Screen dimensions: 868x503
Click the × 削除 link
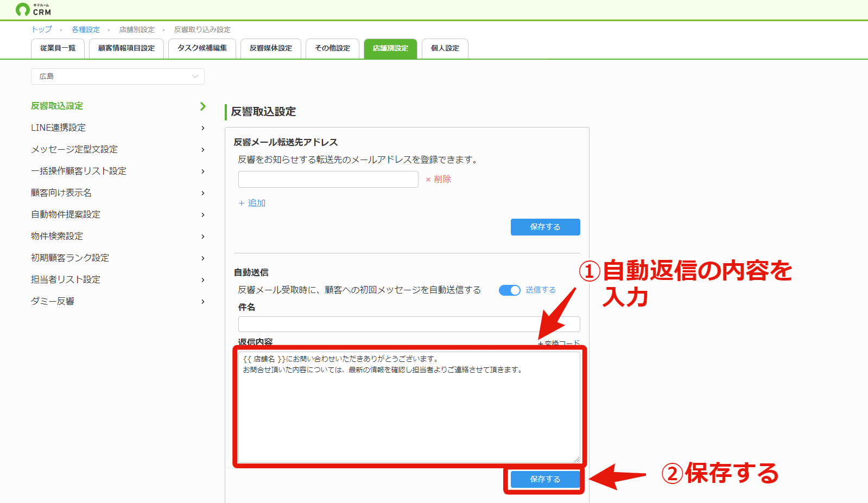click(x=438, y=180)
